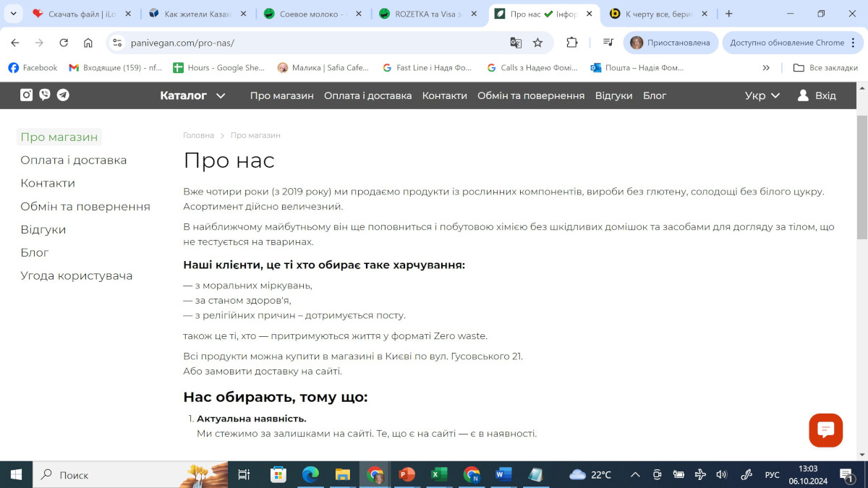Open the Instagram icon in site header
Screen dimensions: 868x488
tap(26, 95)
